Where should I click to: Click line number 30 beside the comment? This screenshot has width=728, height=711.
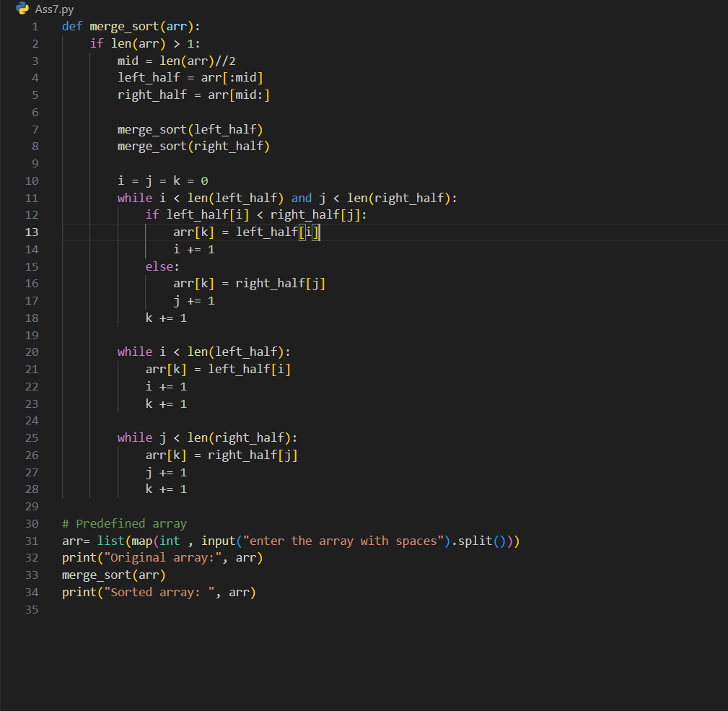click(32, 523)
